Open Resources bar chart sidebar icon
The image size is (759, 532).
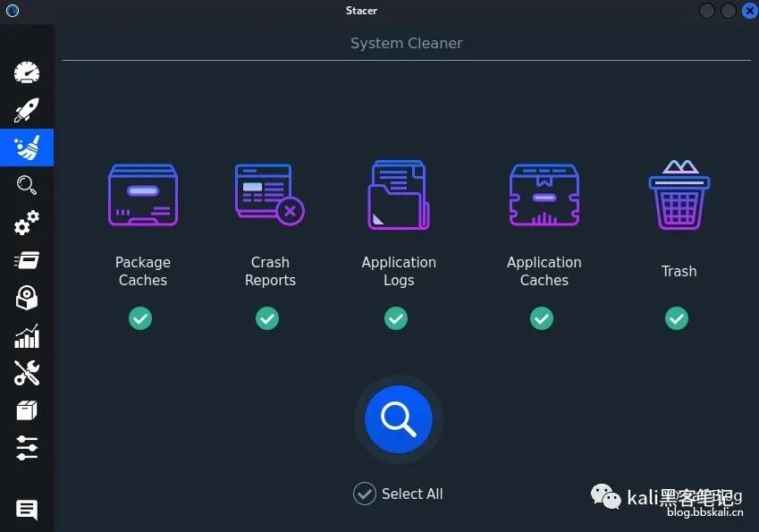[27, 336]
